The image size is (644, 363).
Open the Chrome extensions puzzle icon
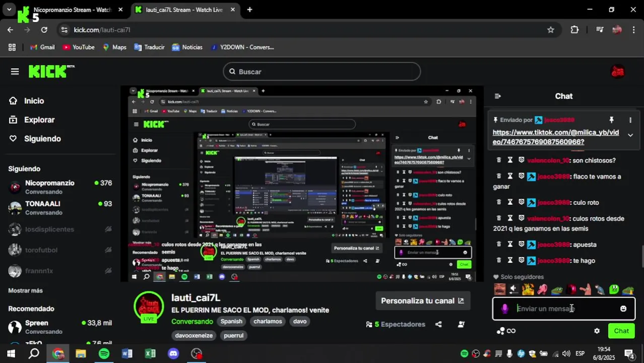tap(574, 30)
